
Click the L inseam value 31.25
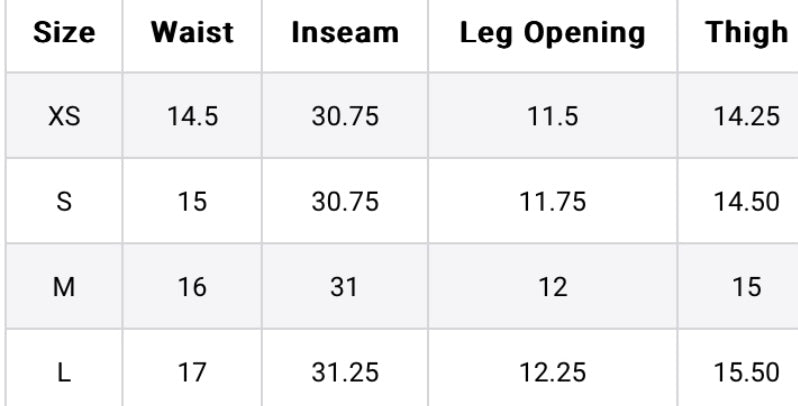click(x=345, y=373)
